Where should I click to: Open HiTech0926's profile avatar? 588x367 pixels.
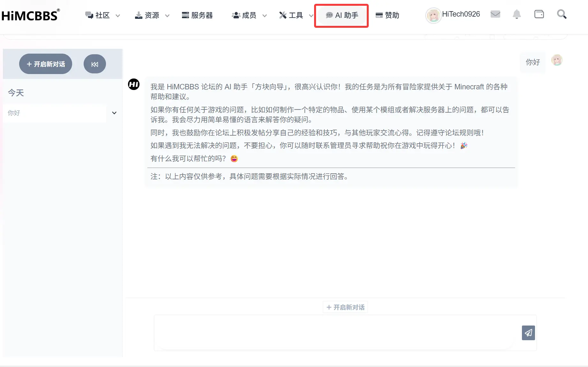pyautogui.click(x=433, y=15)
